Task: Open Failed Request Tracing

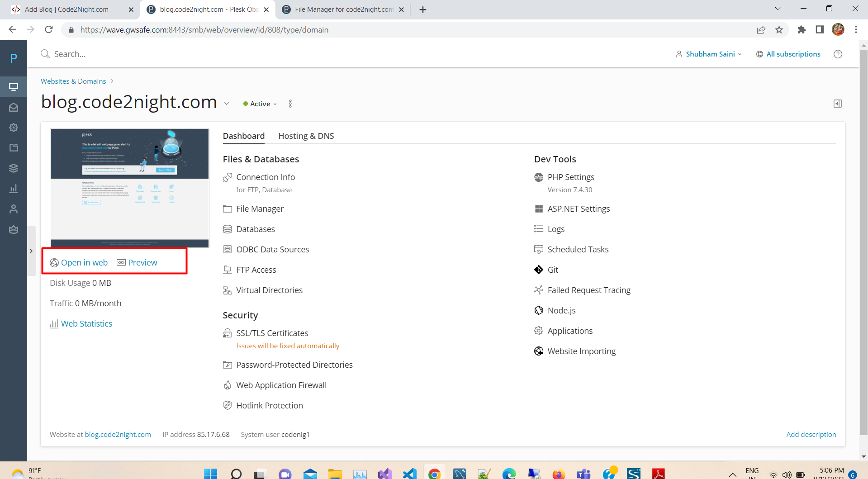Action: [589, 290]
